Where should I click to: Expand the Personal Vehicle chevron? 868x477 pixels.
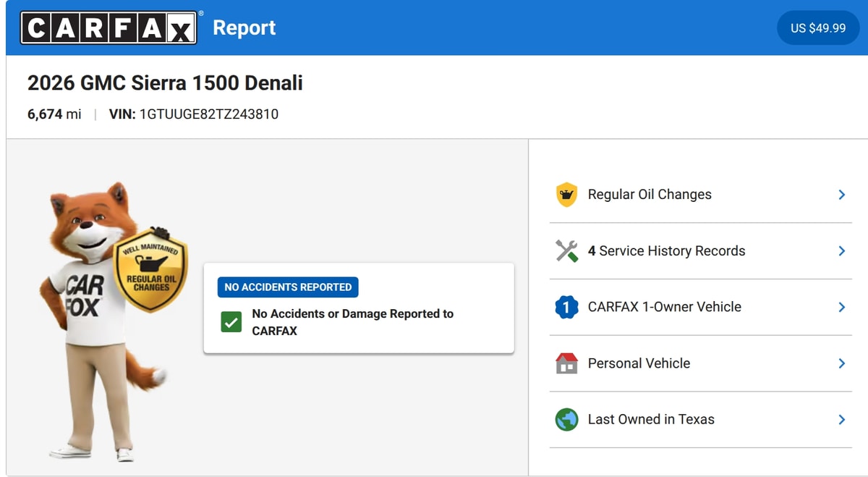(841, 363)
